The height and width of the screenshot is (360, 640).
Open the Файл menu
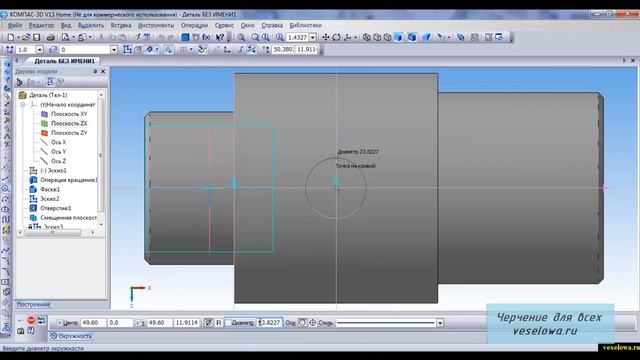tap(15, 25)
